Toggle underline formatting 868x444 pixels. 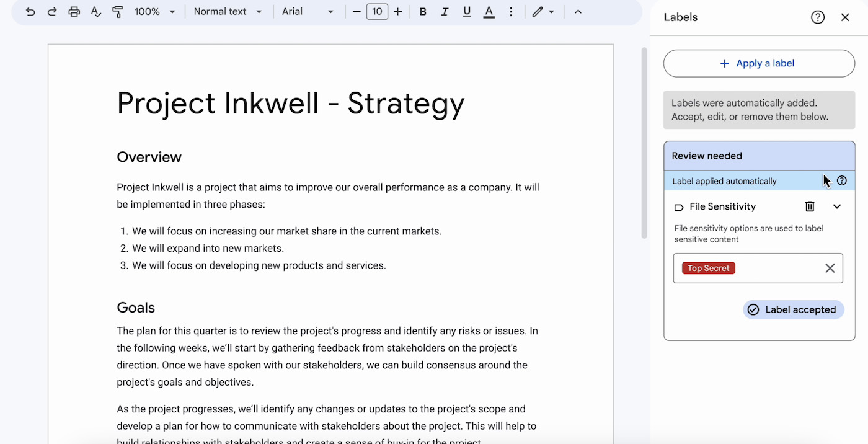point(467,11)
